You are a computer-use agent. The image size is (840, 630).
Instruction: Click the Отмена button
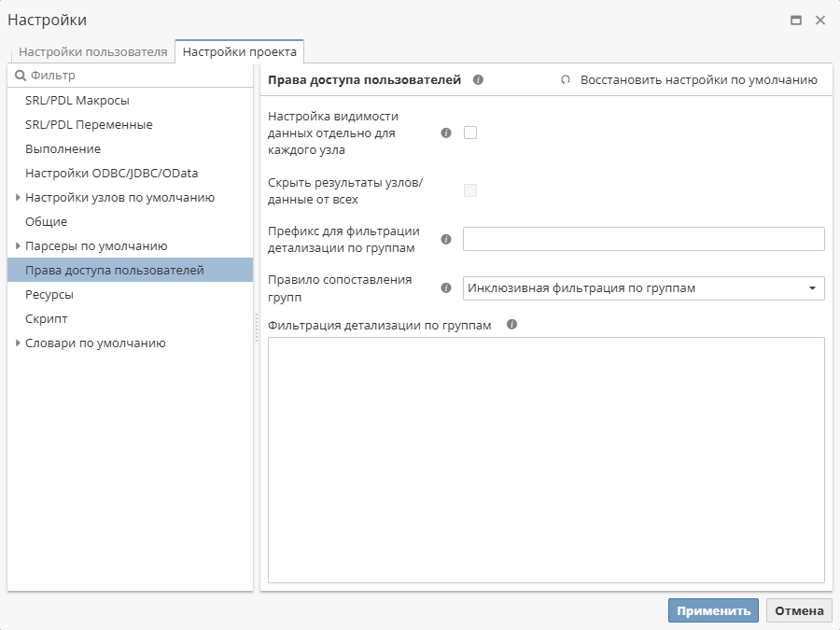[798, 609]
